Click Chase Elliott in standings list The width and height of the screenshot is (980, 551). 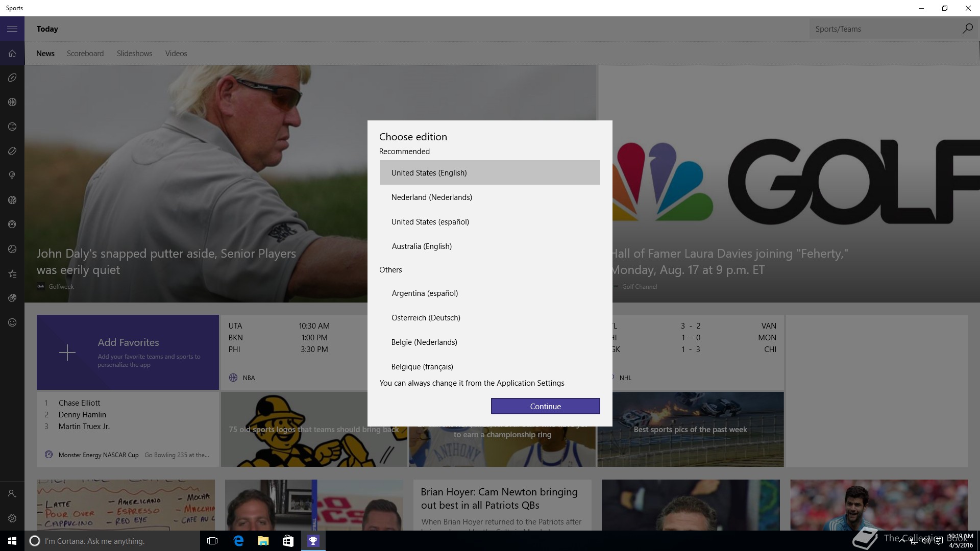pos(79,403)
